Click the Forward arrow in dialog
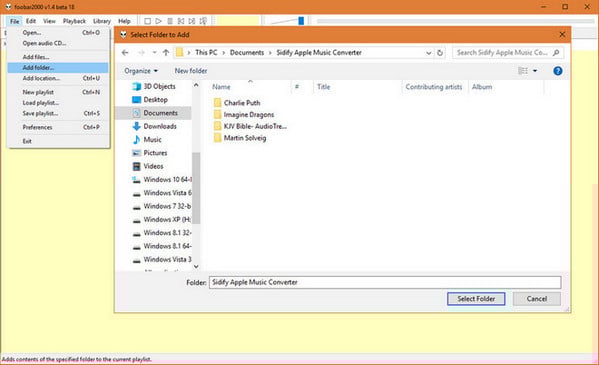599x365 pixels. click(141, 52)
